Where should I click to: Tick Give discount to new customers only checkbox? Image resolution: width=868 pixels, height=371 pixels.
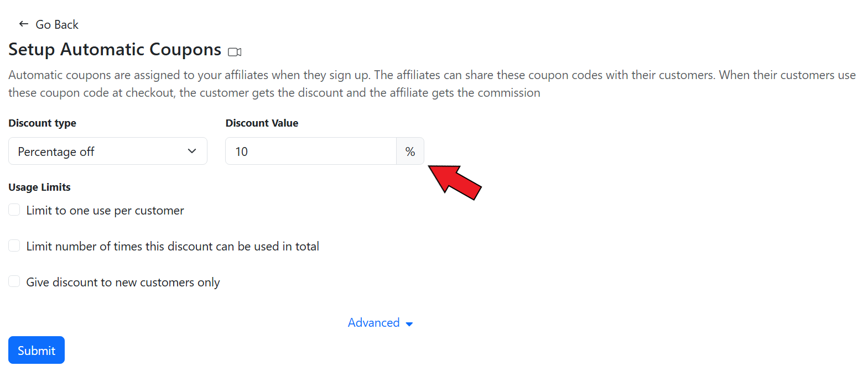point(14,282)
